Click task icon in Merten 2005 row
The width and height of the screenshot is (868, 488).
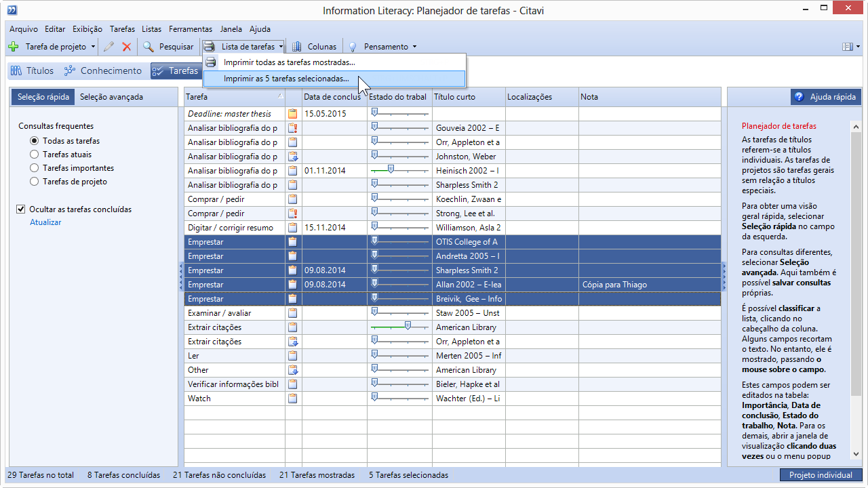[293, 356]
